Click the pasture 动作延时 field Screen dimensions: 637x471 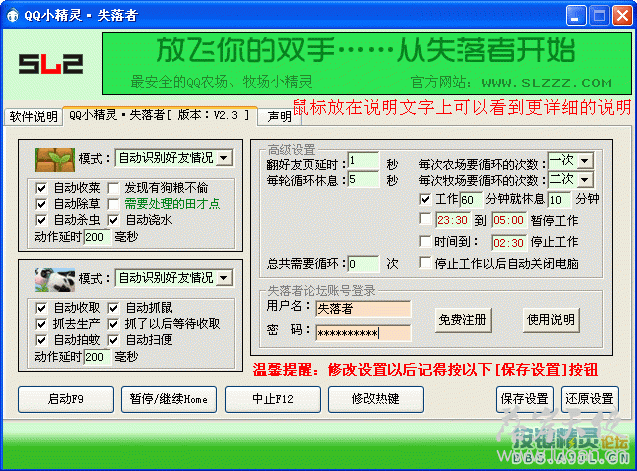tap(97, 357)
